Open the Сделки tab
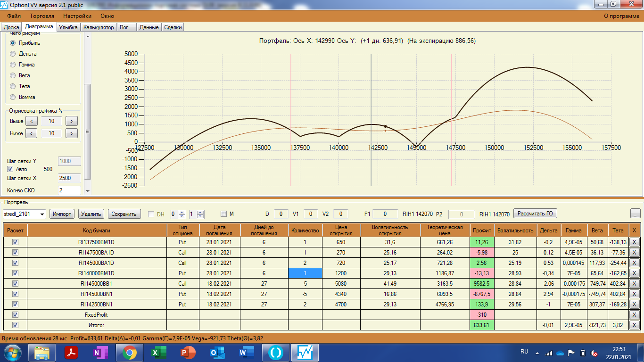Screen dimensions: 644x362 [173, 27]
